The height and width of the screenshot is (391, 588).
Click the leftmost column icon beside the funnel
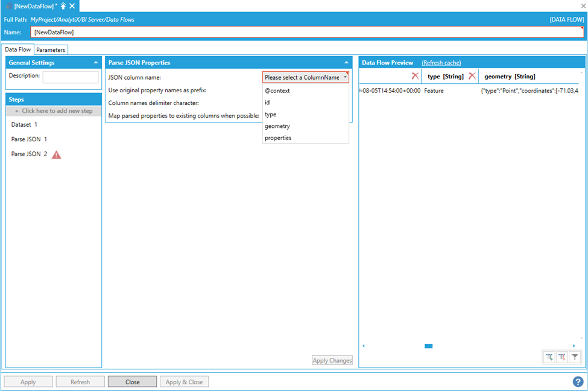pyautogui.click(x=549, y=357)
